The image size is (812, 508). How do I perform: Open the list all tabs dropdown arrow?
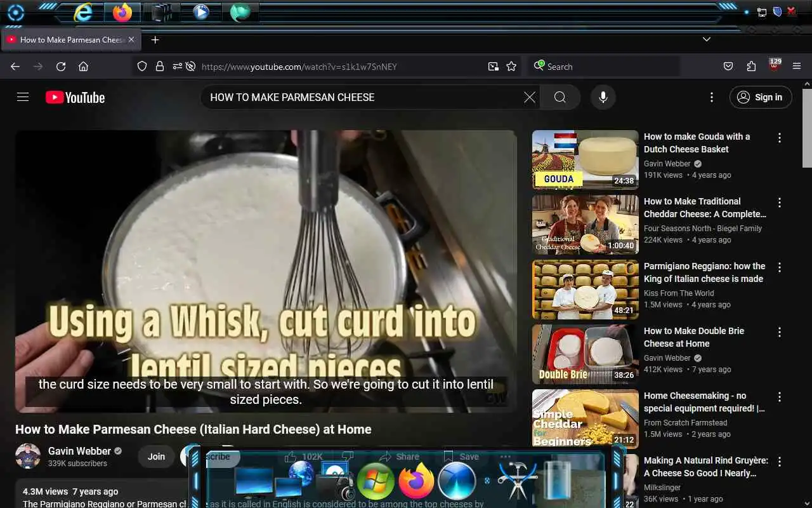(706, 39)
